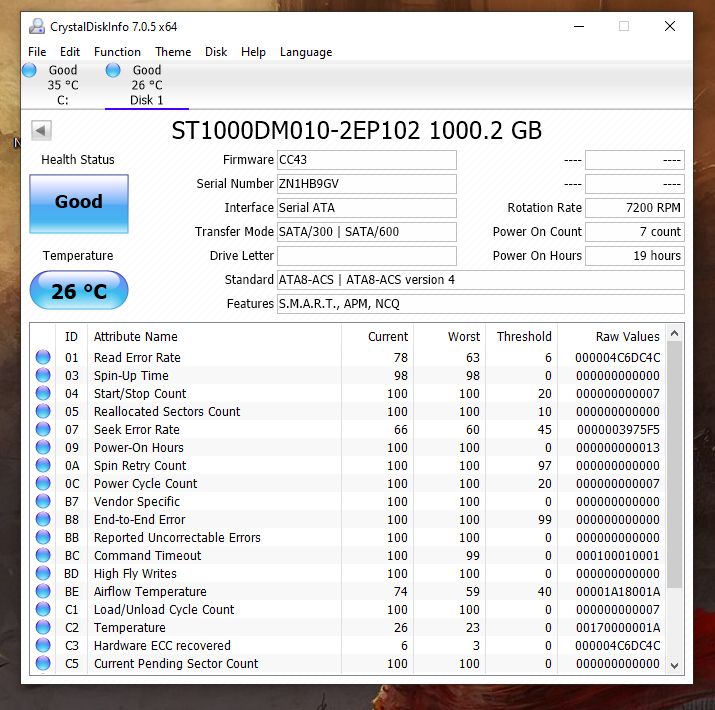
Task: Click the blue status orb for C: drive
Action: [30, 71]
